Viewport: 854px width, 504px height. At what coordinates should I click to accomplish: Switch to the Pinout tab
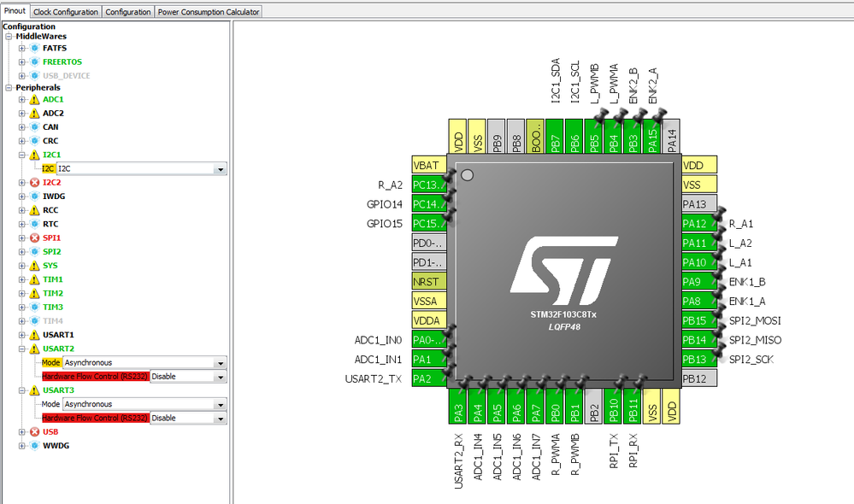coord(15,11)
